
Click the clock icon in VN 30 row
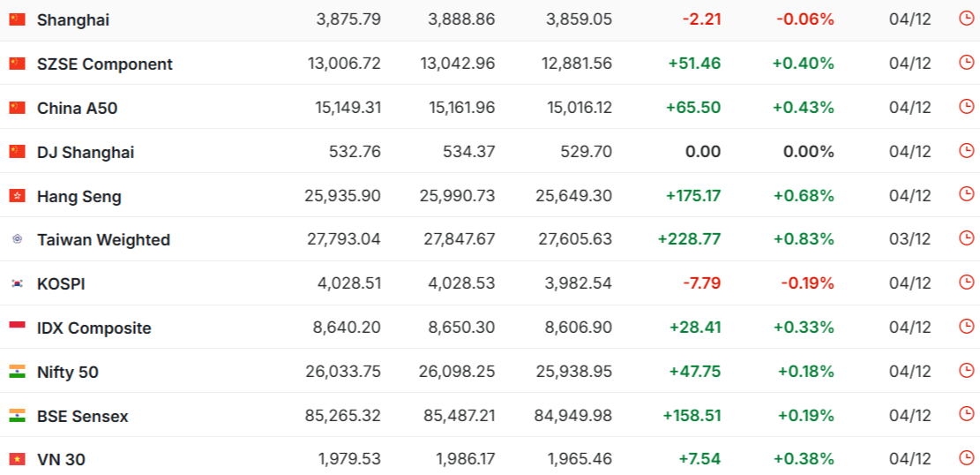[967, 458]
